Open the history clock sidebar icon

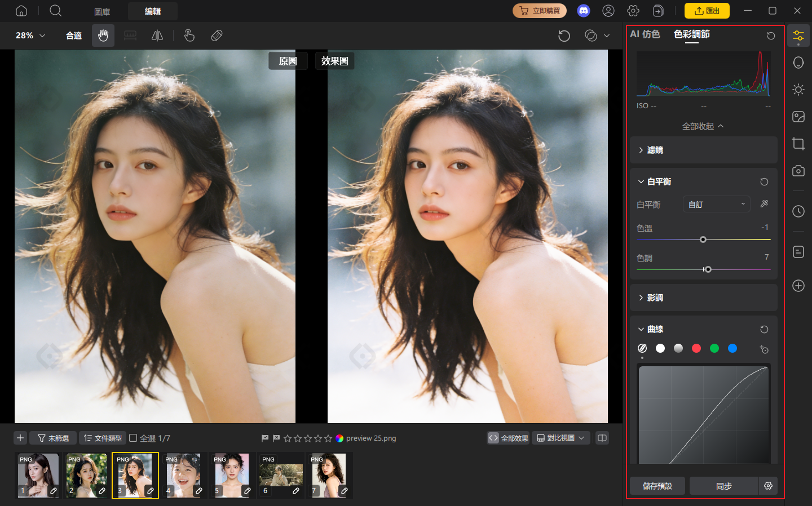click(798, 211)
